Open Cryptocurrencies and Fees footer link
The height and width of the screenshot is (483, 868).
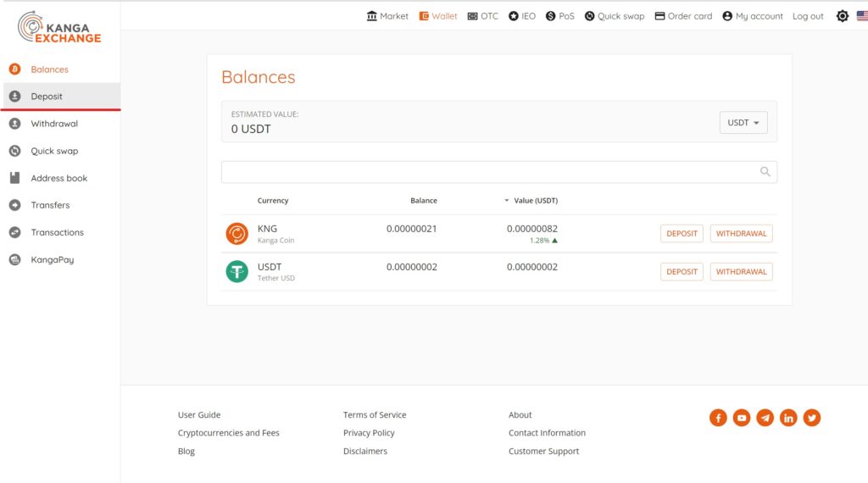coord(228,433)
